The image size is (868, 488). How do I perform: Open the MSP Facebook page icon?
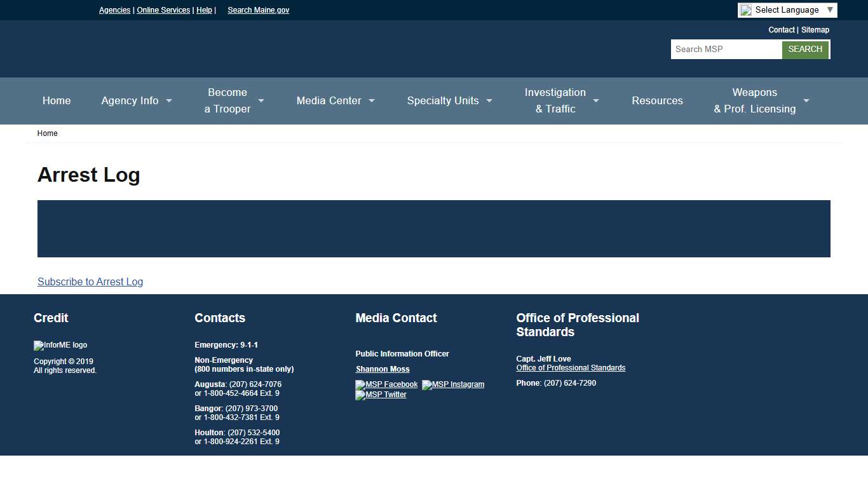click(386, 384)
